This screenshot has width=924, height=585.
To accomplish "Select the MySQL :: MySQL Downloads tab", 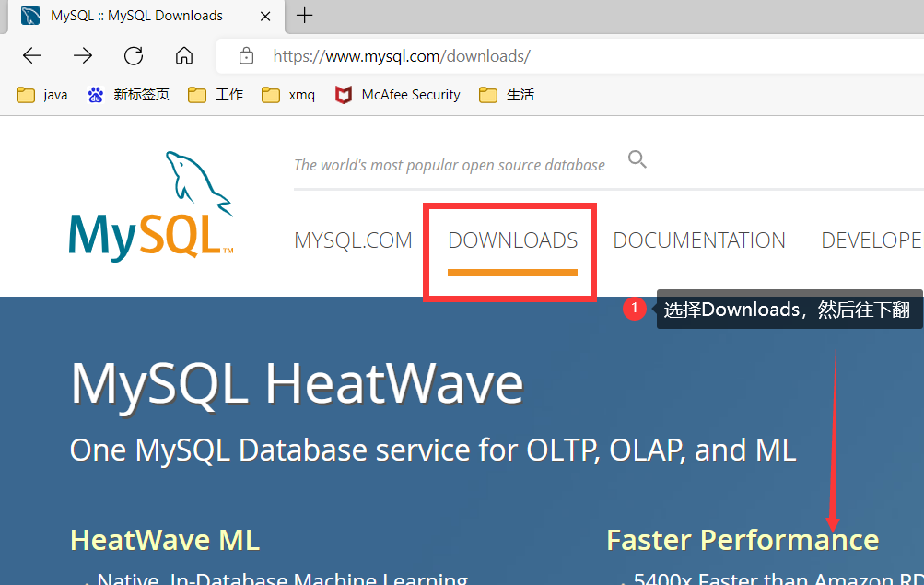I will [146, 16].
